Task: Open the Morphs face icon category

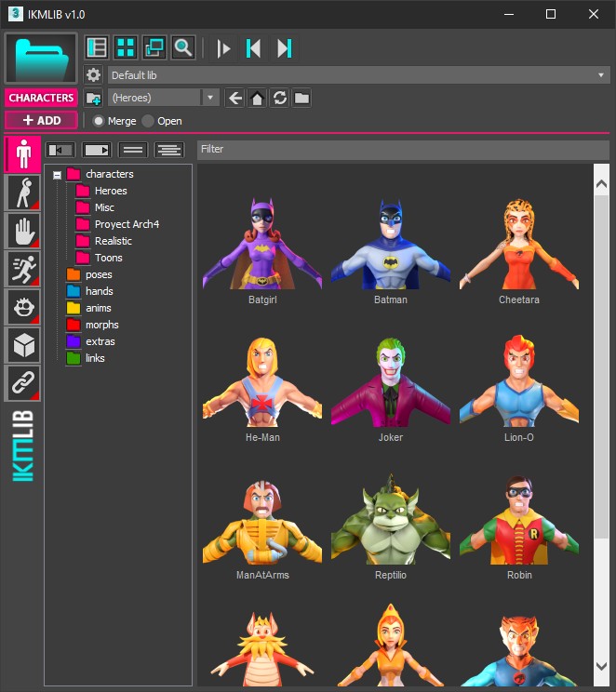Action: 22,307
